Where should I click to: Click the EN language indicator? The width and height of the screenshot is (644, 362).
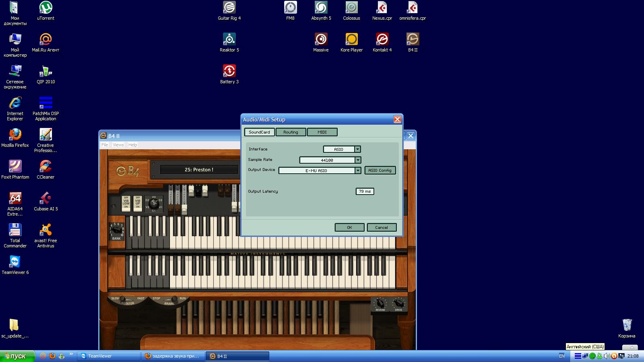(562, 356)
